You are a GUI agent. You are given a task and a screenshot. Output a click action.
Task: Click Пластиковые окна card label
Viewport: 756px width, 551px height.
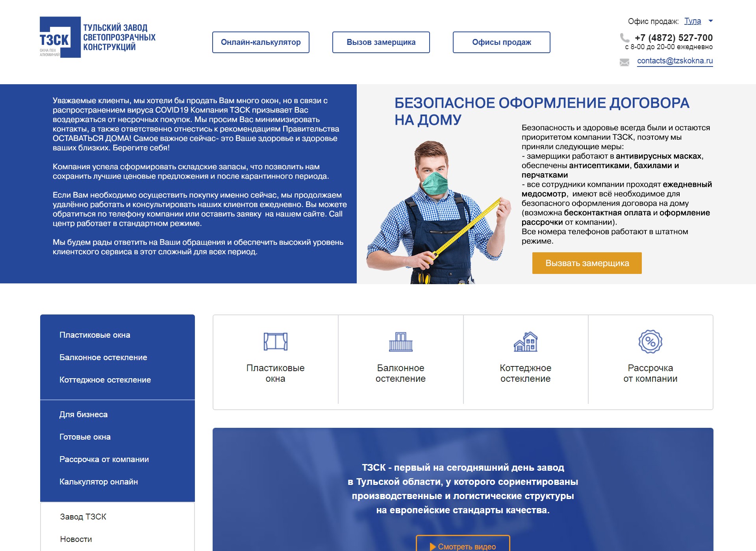click(x=275, y=373)
